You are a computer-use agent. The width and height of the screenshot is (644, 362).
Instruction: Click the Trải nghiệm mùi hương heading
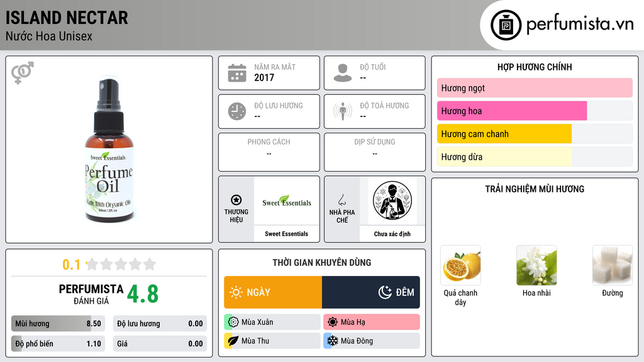tap(535, 189)
